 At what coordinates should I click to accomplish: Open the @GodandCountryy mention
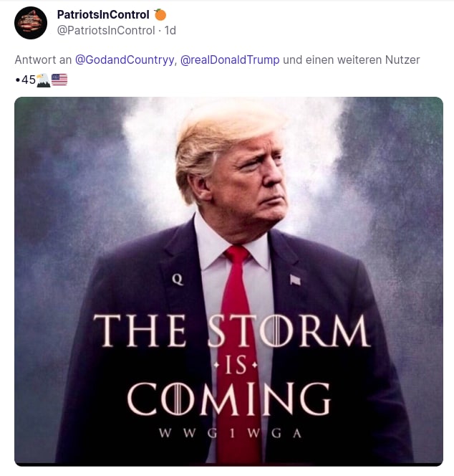[x=125, y=59]
